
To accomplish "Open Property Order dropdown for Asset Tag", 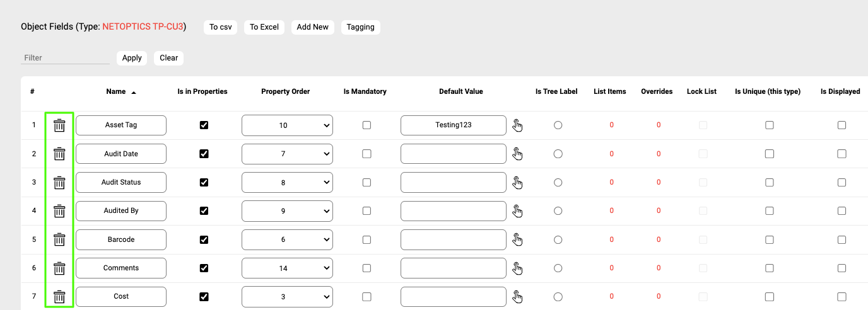I will click(x=287, y=125).
